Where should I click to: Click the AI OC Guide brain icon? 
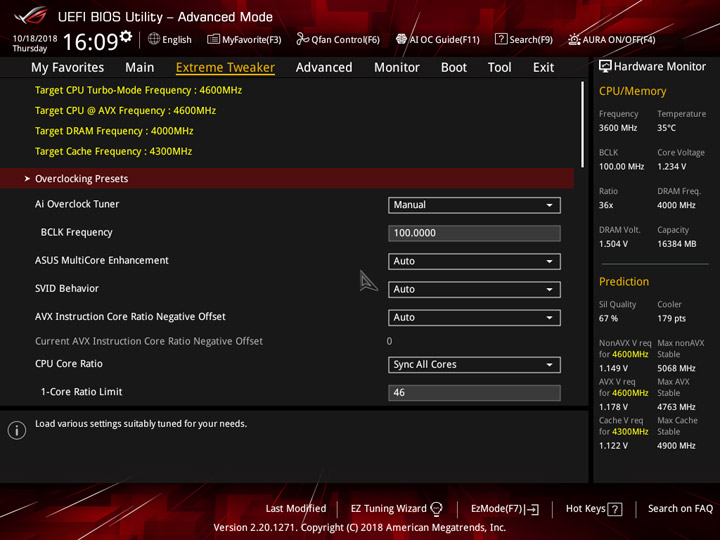coord(401,39)
